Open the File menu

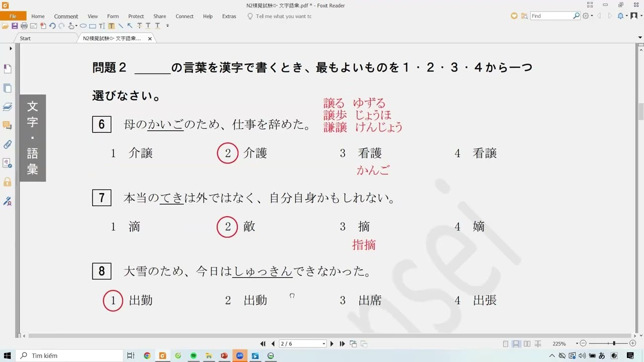coord(13,16)
